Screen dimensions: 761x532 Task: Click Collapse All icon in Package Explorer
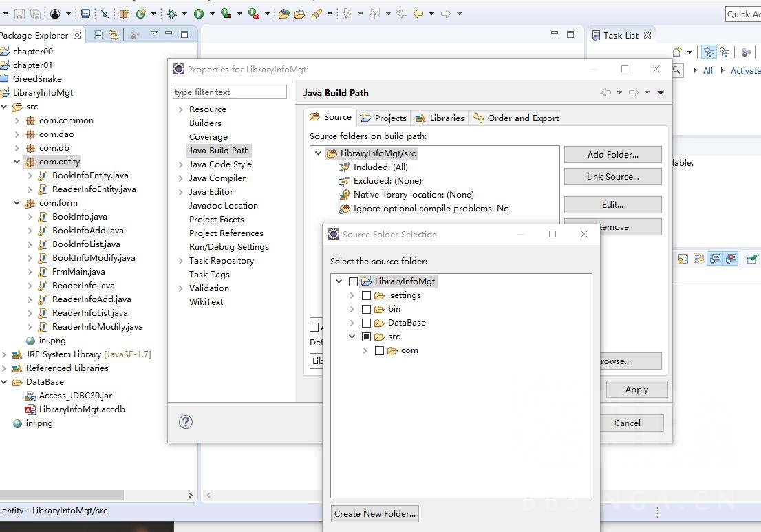[x=98, y=34]
